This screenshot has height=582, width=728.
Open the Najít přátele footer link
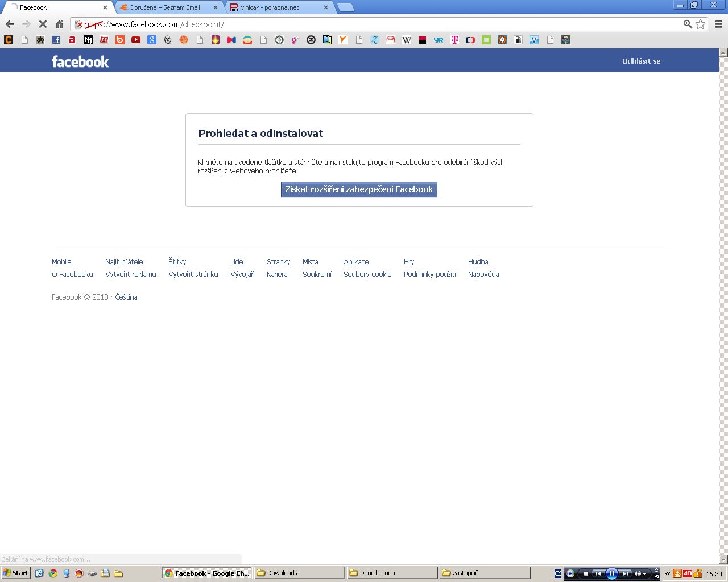[124, 262]
